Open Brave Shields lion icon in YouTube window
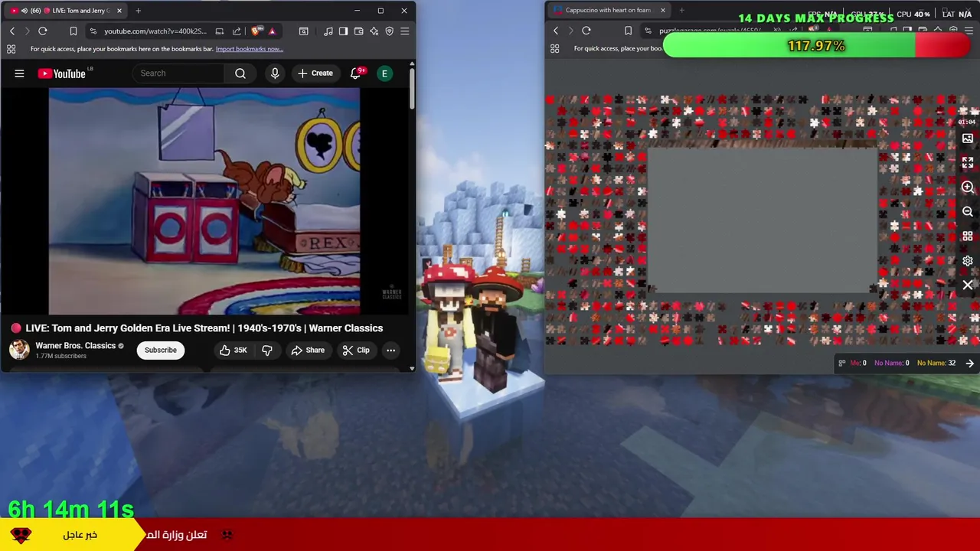Screen dimensions: 980x551 (256, 31)
